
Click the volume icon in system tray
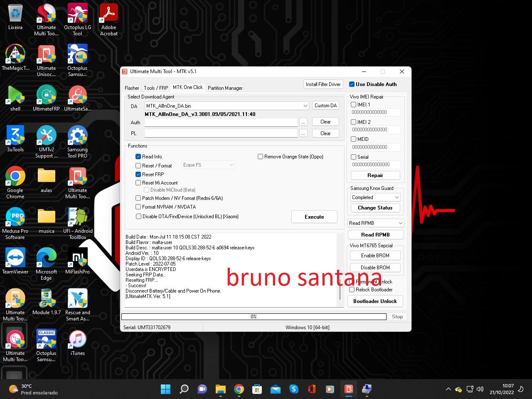pos(480,389)
